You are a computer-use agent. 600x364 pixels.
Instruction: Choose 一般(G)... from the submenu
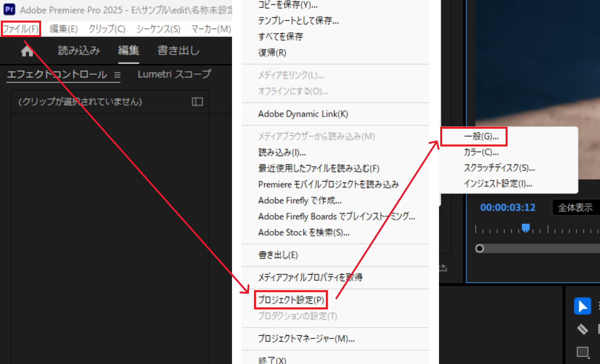tap(481, 136)
